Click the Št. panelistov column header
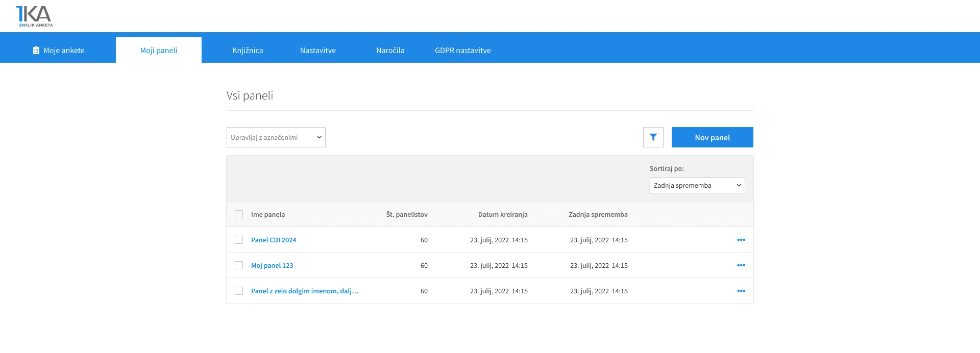The image size is (980, 353). tap(407, 214)
